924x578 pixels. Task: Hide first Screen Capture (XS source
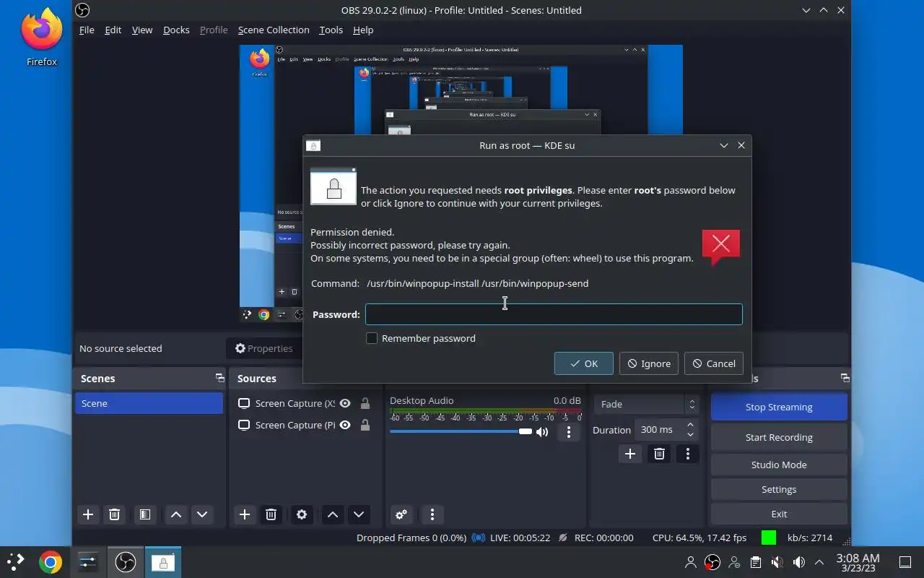345,403
